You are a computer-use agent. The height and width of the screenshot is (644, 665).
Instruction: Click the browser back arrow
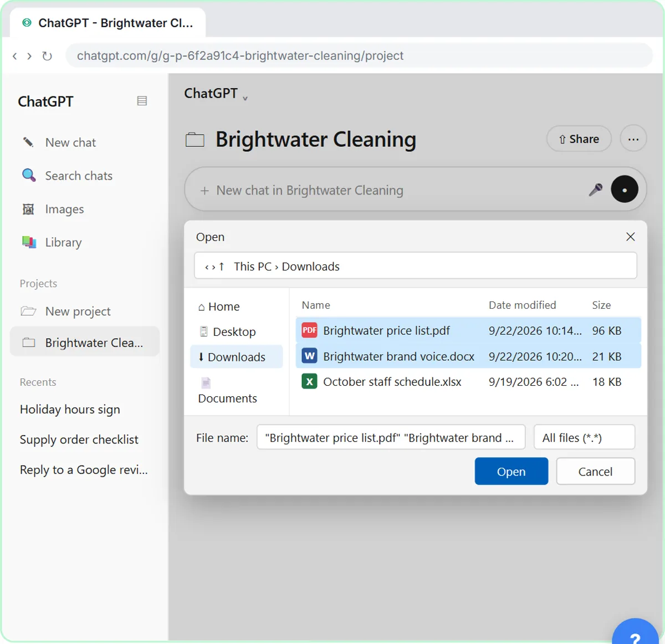click(x=15, y=56)
